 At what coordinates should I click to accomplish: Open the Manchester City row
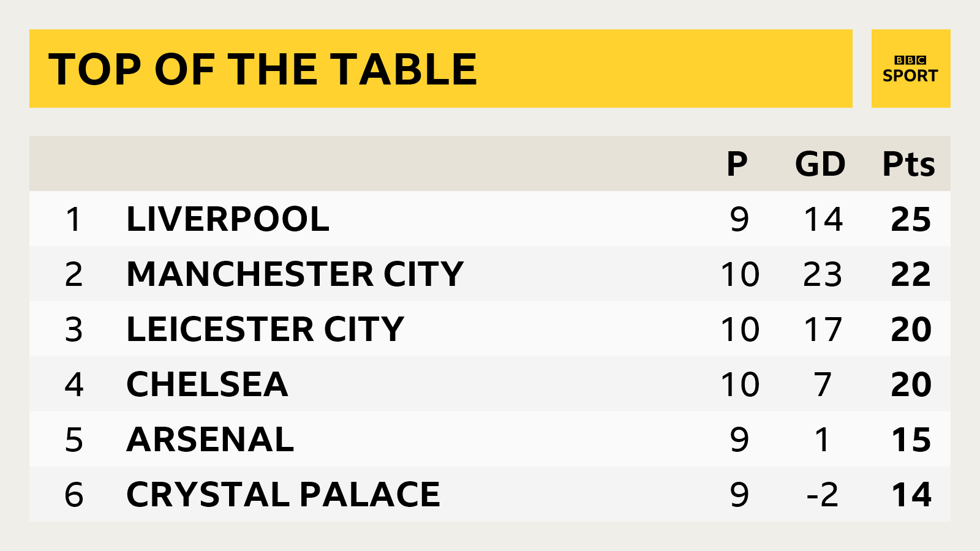tap(295, 274)
